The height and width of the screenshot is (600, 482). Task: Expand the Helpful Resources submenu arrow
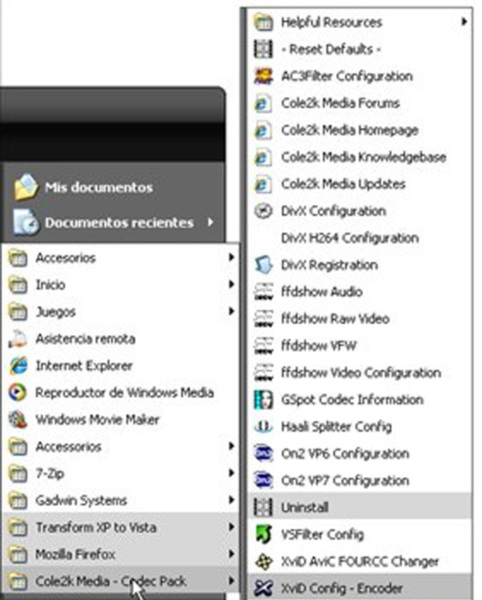pyautogui.click(x=464, y=21)
